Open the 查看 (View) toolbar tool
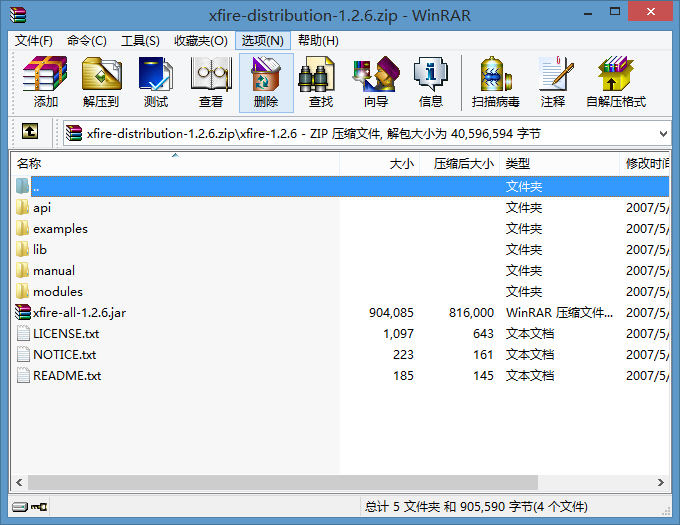Image resolution: width=680 pixels, height=525 pixels. (x=211, y=82)
